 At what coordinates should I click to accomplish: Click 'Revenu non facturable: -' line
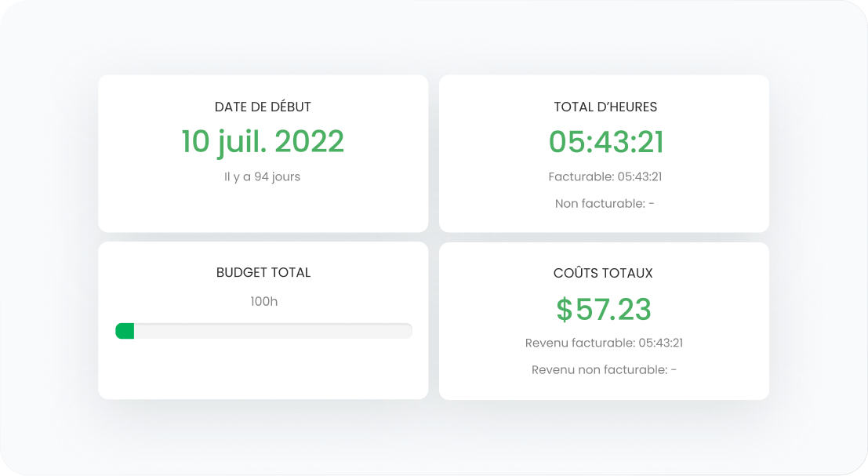point(604,369)
